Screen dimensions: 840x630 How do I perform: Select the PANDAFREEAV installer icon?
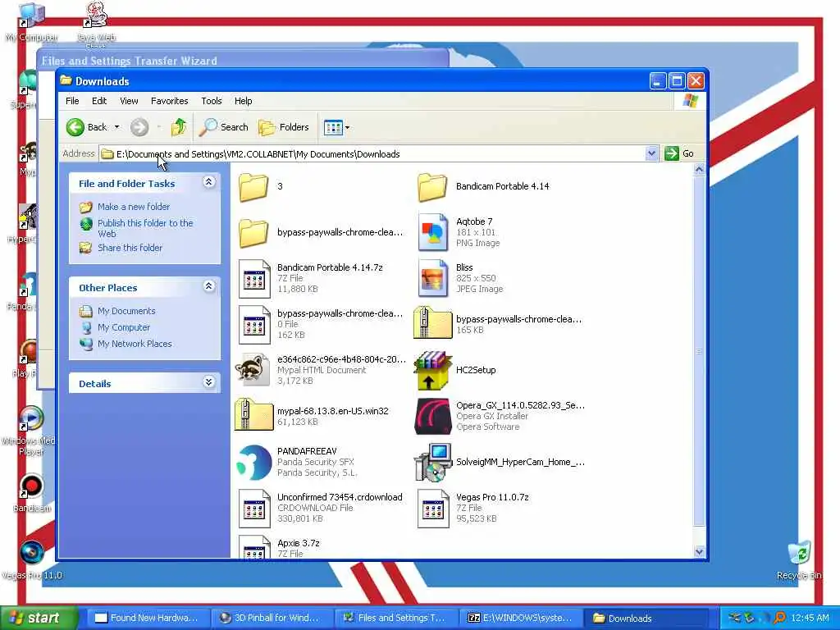254,462
